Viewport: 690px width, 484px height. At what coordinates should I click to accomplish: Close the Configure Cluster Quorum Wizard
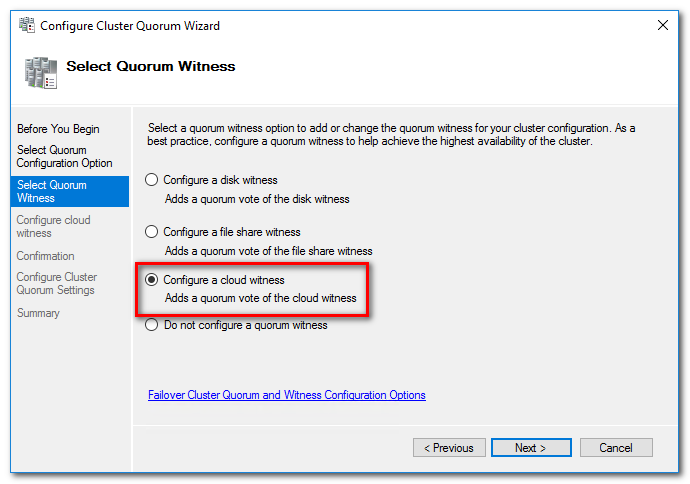click(x=662, y=25)
